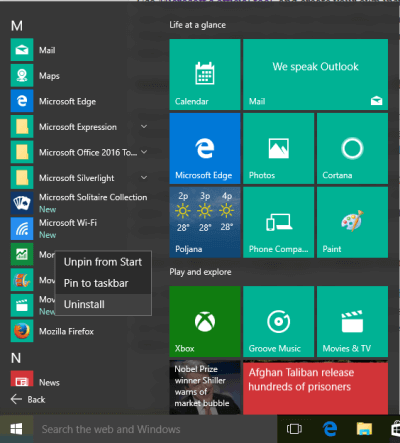
Task: Launch Mozilla Firefox icon
Action: [x=22, y=331]
